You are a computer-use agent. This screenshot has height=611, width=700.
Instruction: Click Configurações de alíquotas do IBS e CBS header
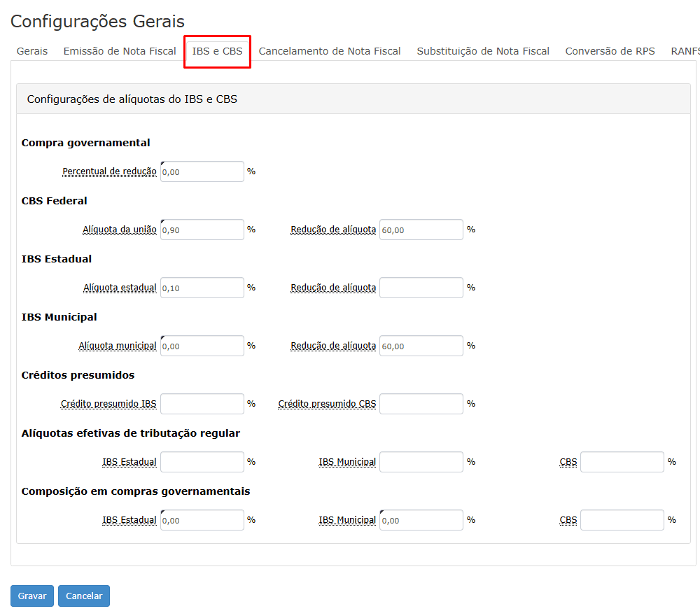pyautogui.click(x=132, y=99)
